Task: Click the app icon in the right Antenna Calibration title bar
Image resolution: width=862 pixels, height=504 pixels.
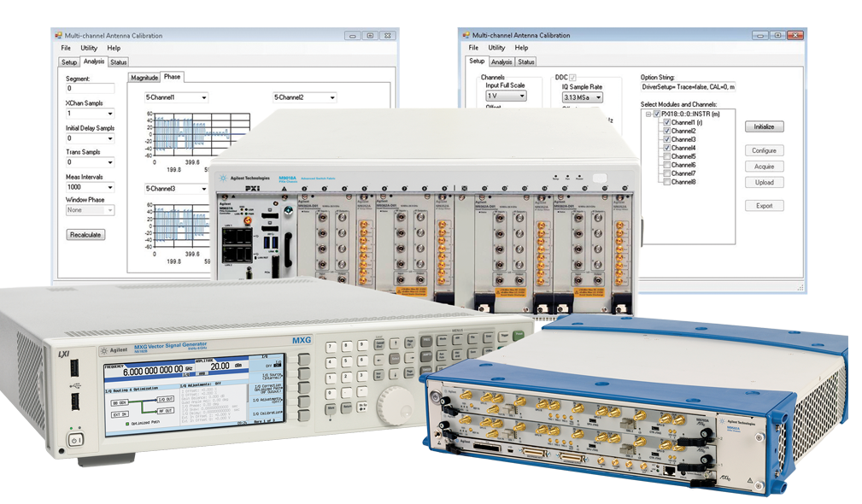Action: click(466, 35)
